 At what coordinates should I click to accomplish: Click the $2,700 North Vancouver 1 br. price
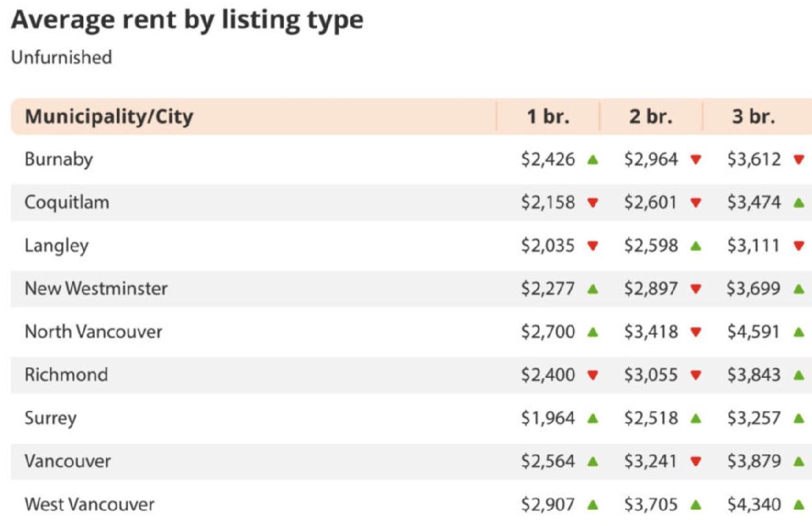point(548,332)
